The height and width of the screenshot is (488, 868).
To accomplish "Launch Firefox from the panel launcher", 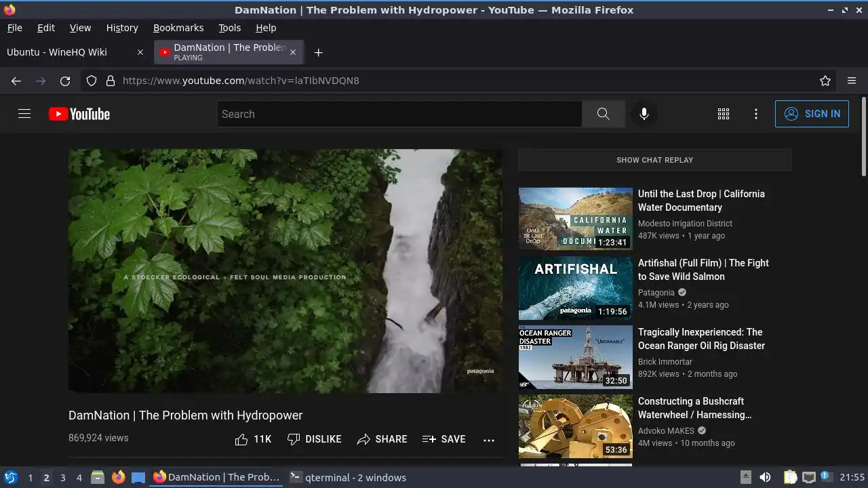I will click(118, 477).
